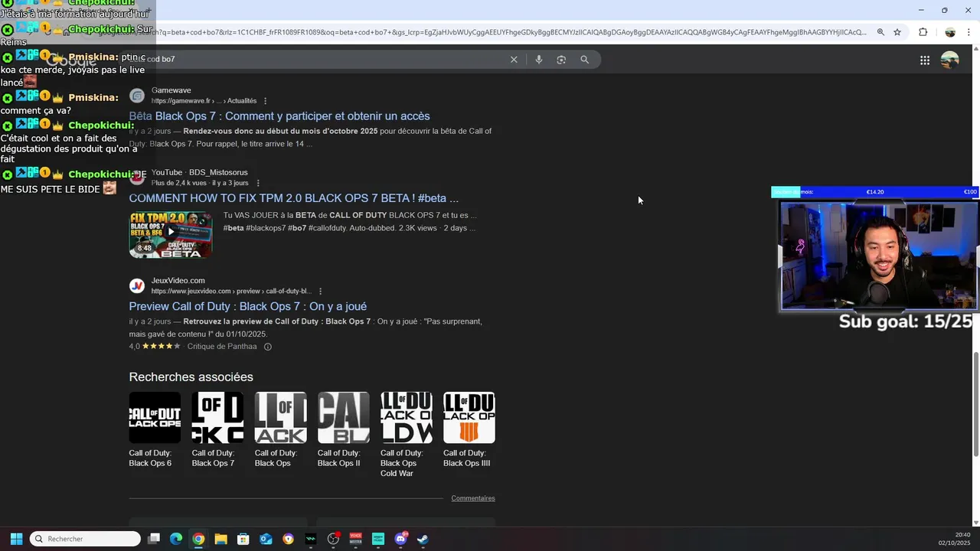Open Amazon Music from taskbar
This screenshot has width=980, height=551.
coord(377,539)
